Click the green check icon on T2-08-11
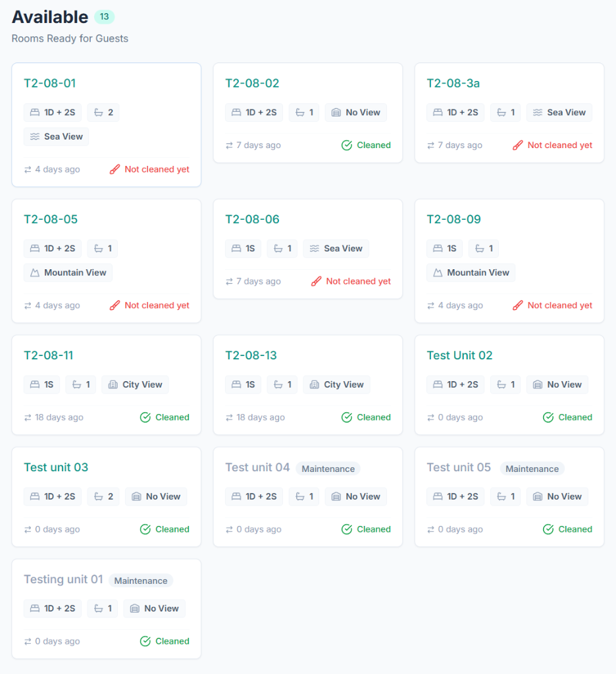The width and height of the screenshot is (616, 674). coord(145,417)
